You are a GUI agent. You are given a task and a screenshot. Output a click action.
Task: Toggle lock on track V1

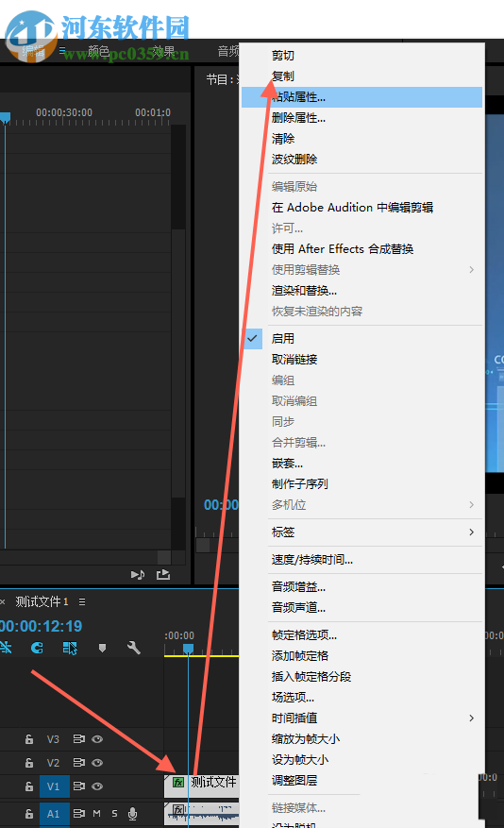pyautogui.click(x=29, y=786)
